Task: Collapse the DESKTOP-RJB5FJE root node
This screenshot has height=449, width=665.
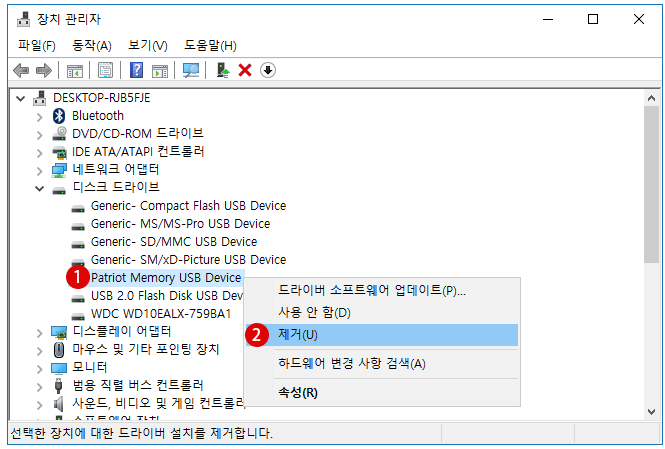Action: (x=20, y=99)
